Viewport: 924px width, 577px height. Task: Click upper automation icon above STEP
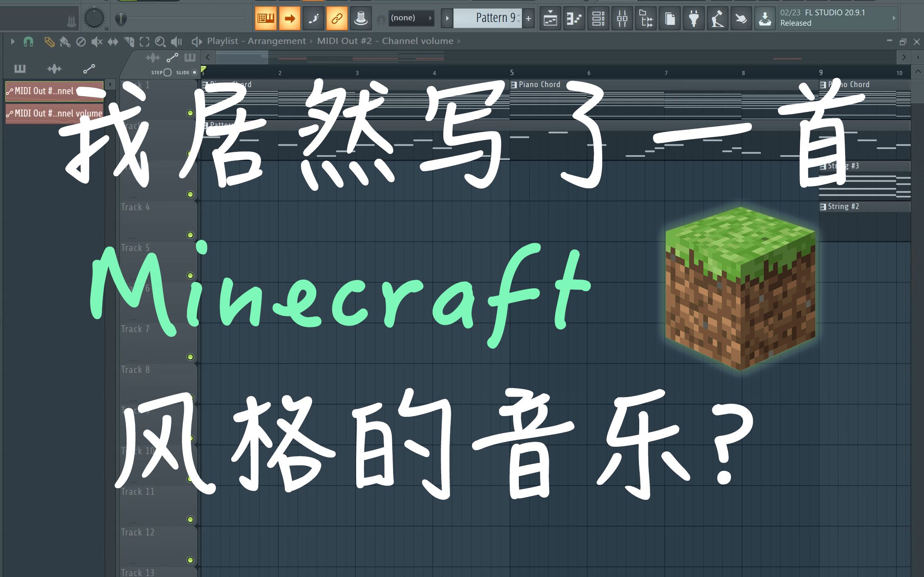coord(172,57)
